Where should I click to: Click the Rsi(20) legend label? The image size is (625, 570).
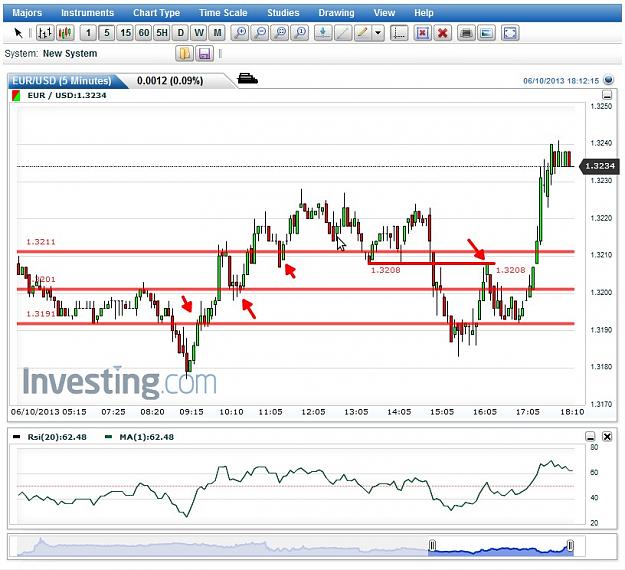[x=57, y=437]
